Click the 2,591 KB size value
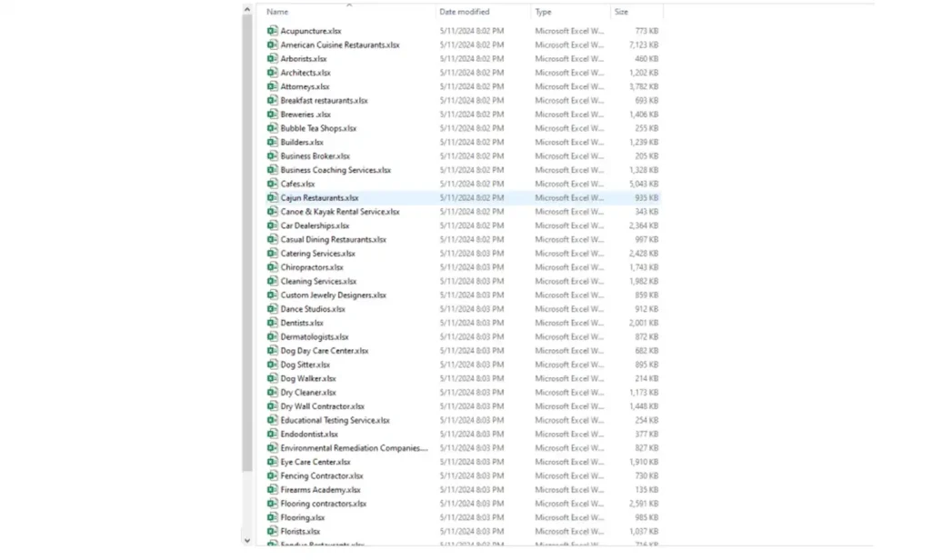 tap(644, 504)
